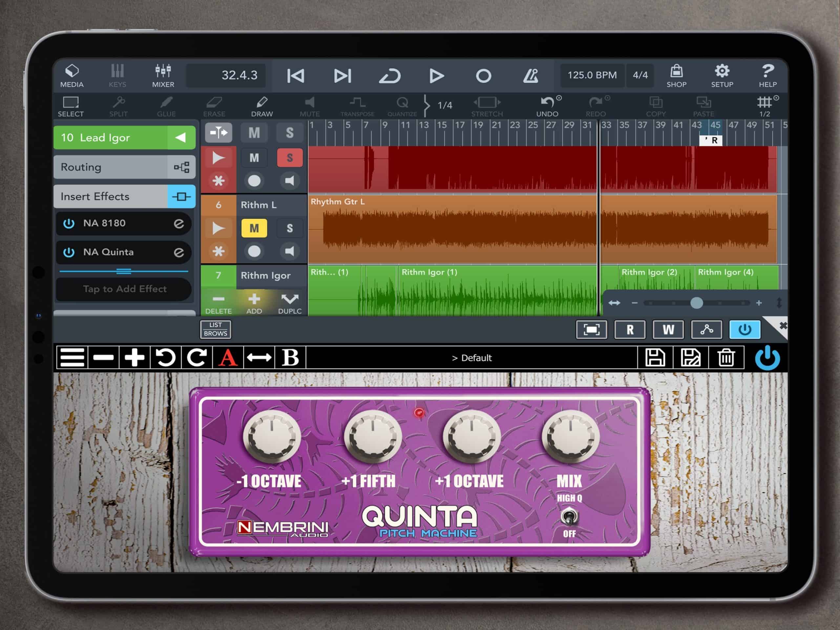Flip the HIGH Q switch on Quinta

pyautogui.click(x=569, y=517)
